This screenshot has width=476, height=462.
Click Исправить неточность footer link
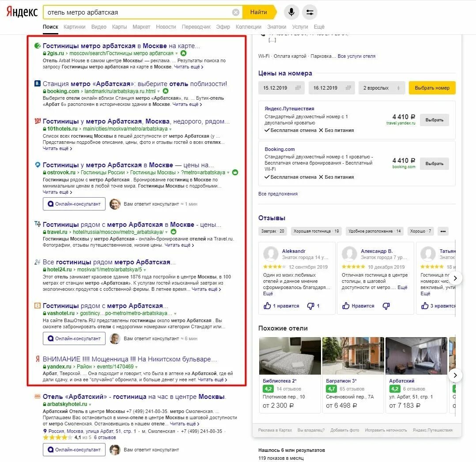(385, 430)
